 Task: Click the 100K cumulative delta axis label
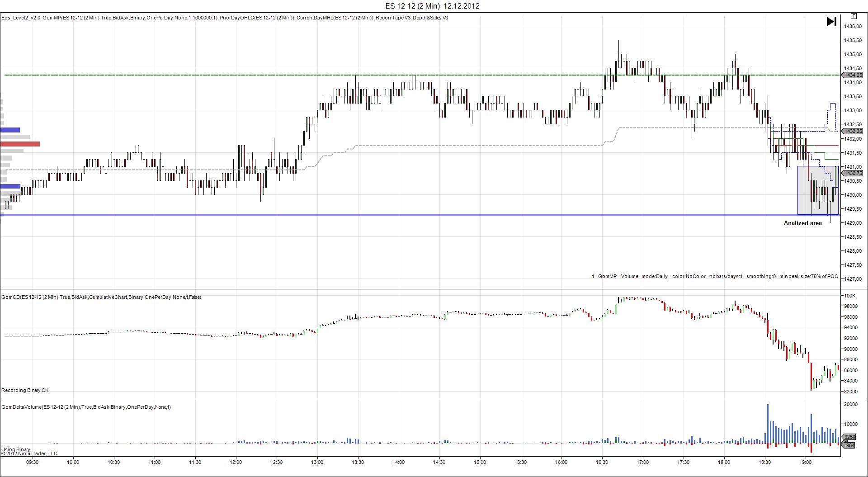[x=850, y=296]
